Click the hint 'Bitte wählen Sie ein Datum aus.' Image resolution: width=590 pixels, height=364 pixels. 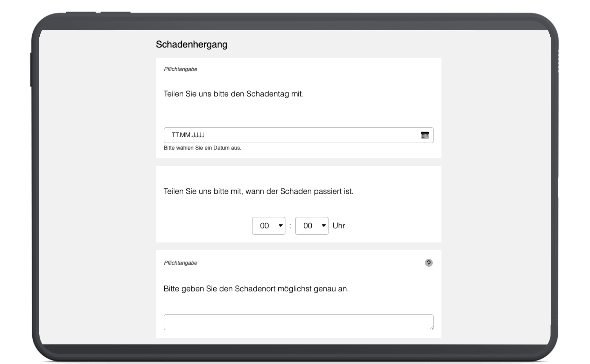click(202, 148)
